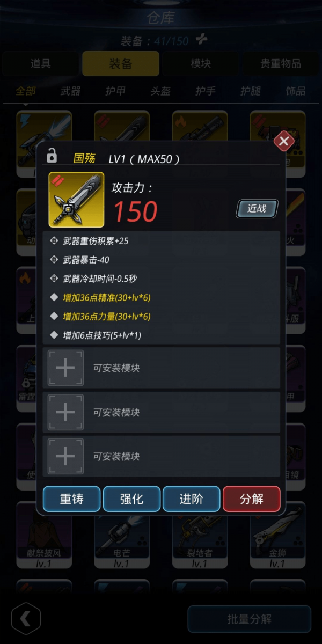The height and width of the screenshot is (644, 322).
Task: Switch to the 模块 tab
Action: 201,63
